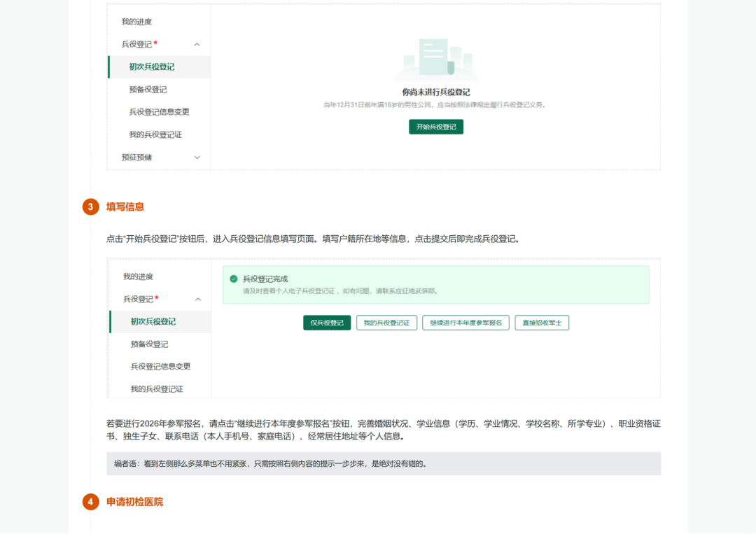Click the orange step 4 circle badge

pyautogui.click(x=90, y=500)
